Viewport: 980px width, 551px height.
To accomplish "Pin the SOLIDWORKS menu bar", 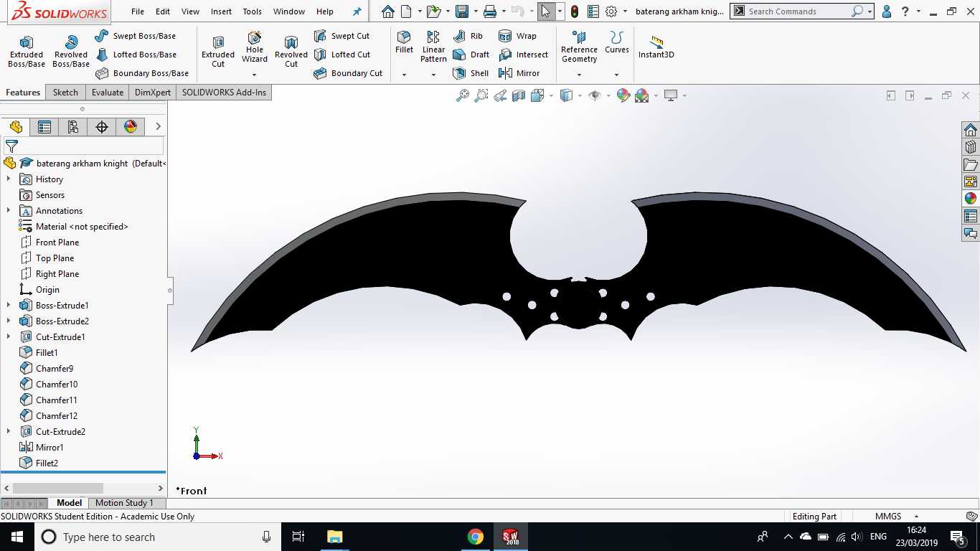I will 357,11.
